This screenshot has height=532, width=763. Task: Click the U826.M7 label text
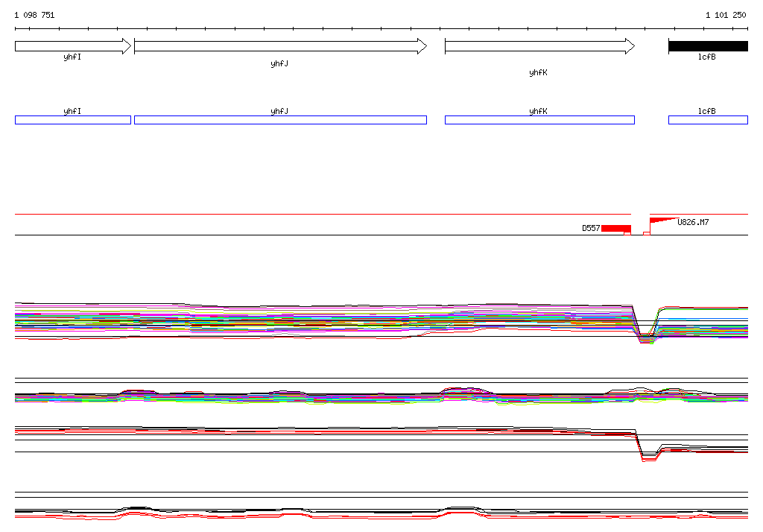click(x=693, y=222)
